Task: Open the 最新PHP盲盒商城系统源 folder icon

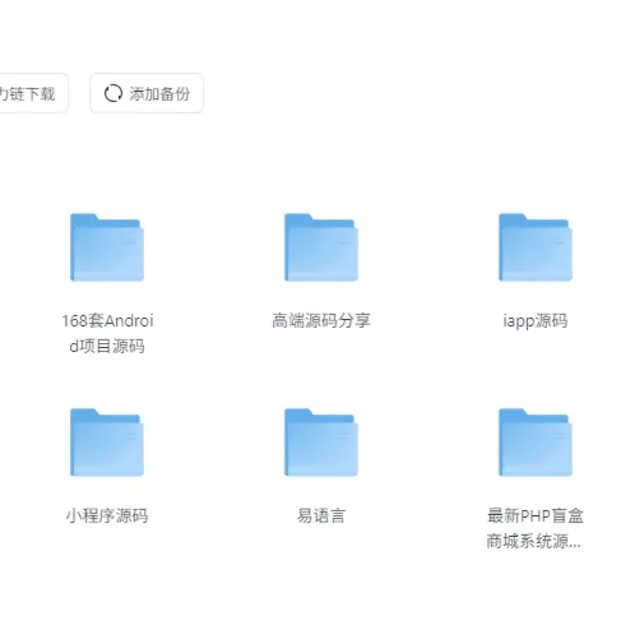Action: pyautogui.click(x=535, y=442)
